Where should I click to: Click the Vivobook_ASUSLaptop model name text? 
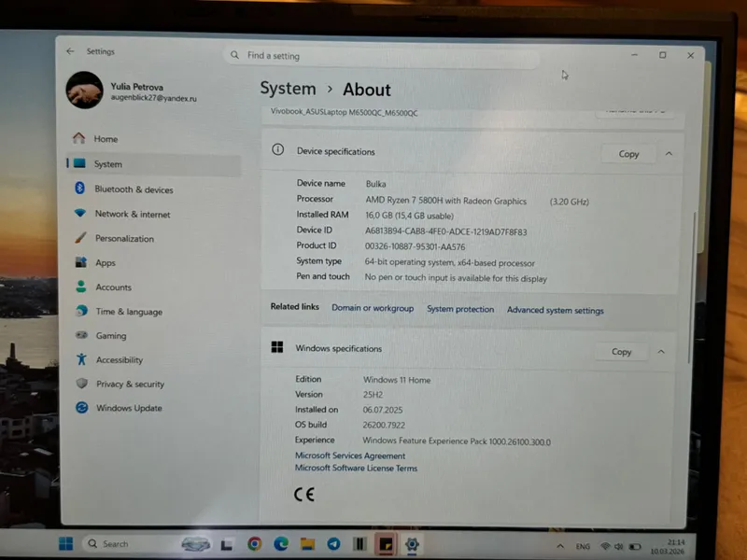344,112
